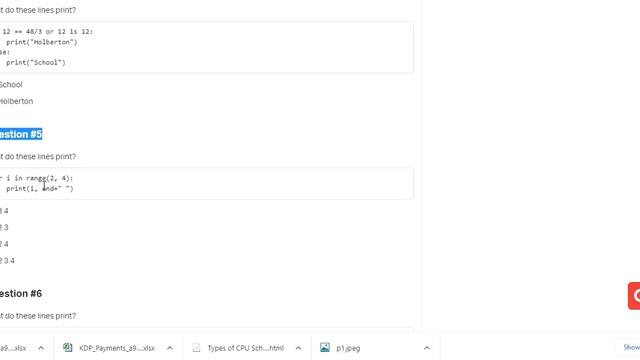Click the highlighted Question #5 heading
640x360 pixels.
point(21,134)
